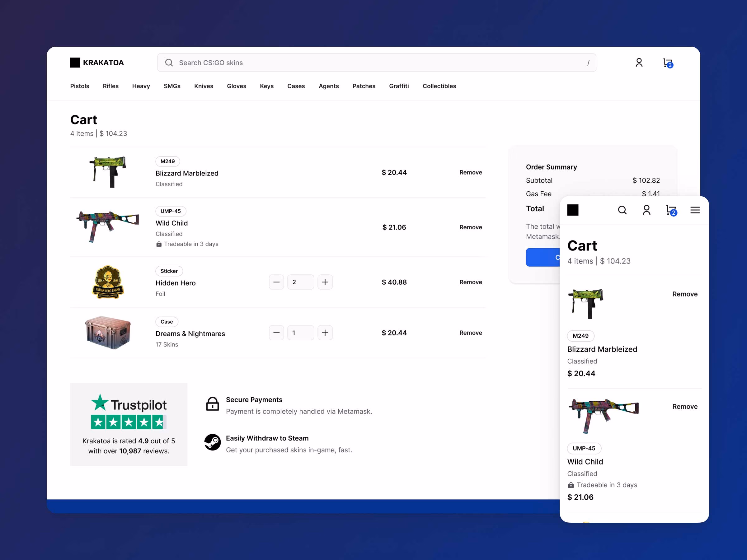The image size is (747, 560).
Task: Switch to the Knives category
Action: (x=204, y=86)
